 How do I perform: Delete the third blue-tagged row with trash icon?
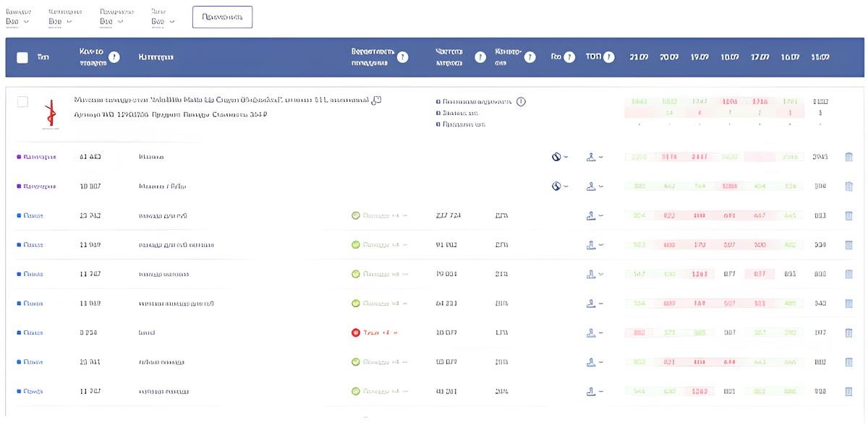(x=849, y=275)
